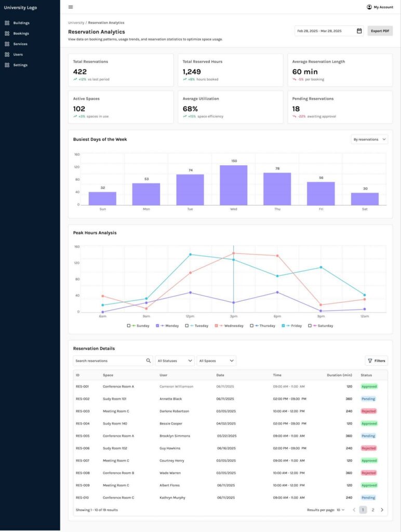Uncheck the Friday series checkbox
Viewport: 401px width, 532px height.
[x=283, y=326]
